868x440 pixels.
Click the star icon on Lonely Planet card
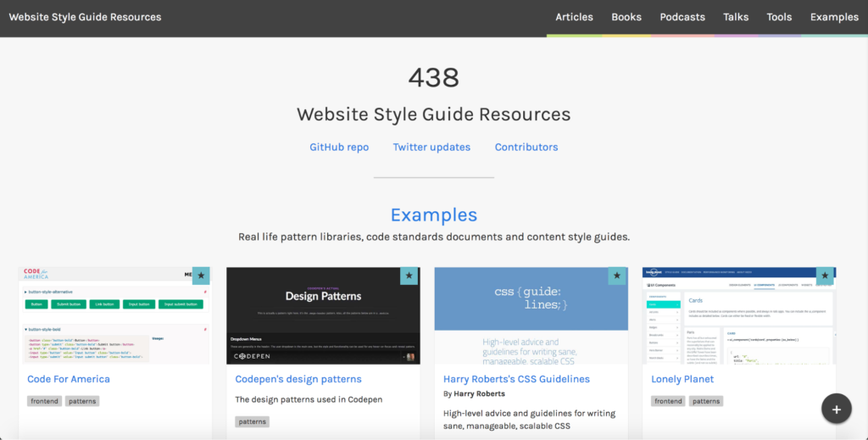[825, 276]
